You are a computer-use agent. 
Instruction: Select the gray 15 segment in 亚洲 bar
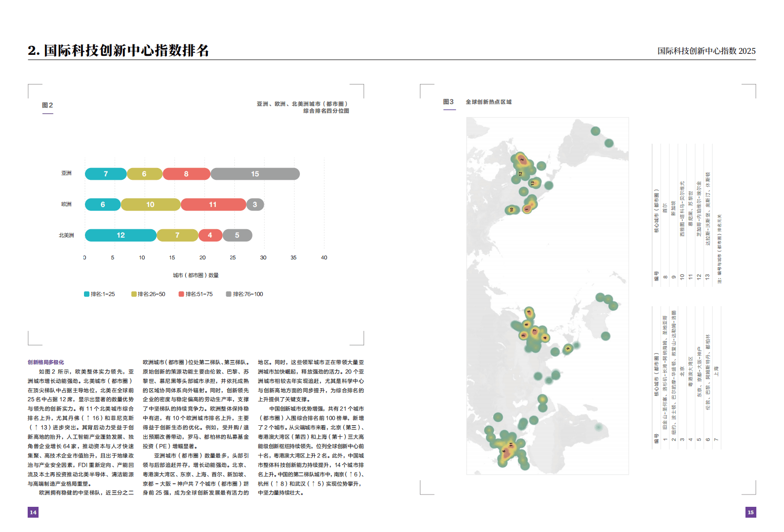255,174
